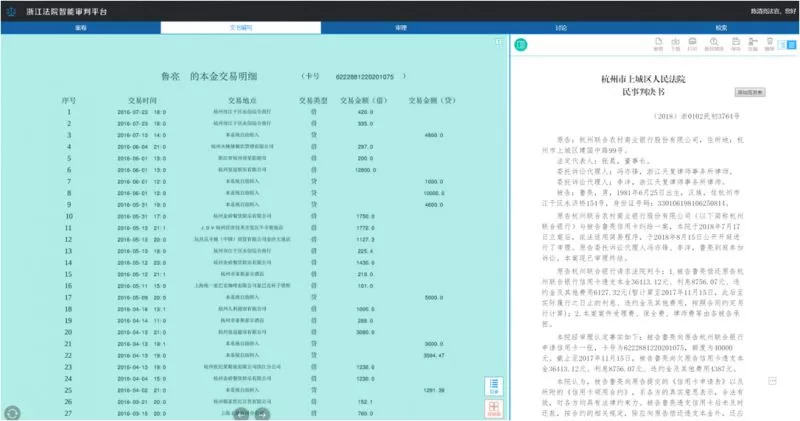Viewport: 800px width, 421px height.
Task: Open the 案卷 tab
Action: 81,28
